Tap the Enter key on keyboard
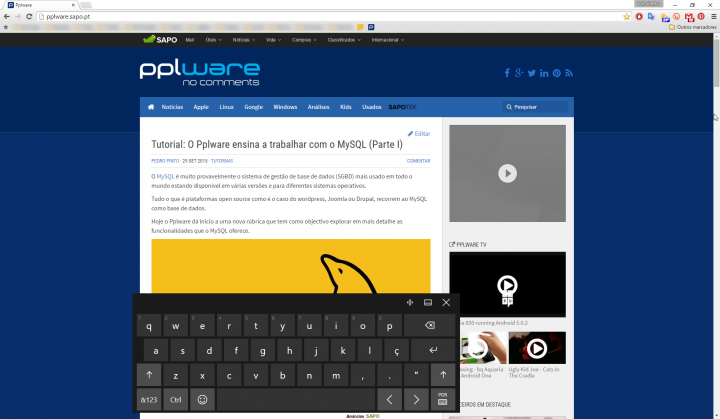 433,350
